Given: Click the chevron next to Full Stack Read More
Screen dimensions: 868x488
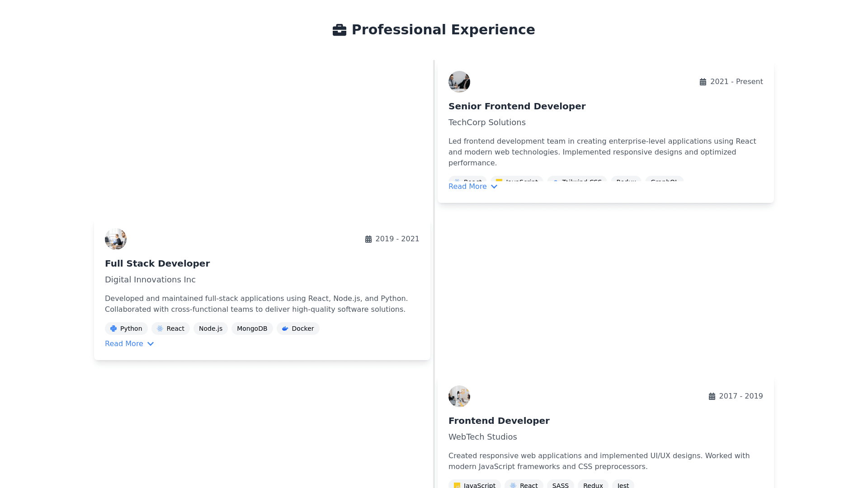Looking at the screenshot, I should (x=151, y=344).
